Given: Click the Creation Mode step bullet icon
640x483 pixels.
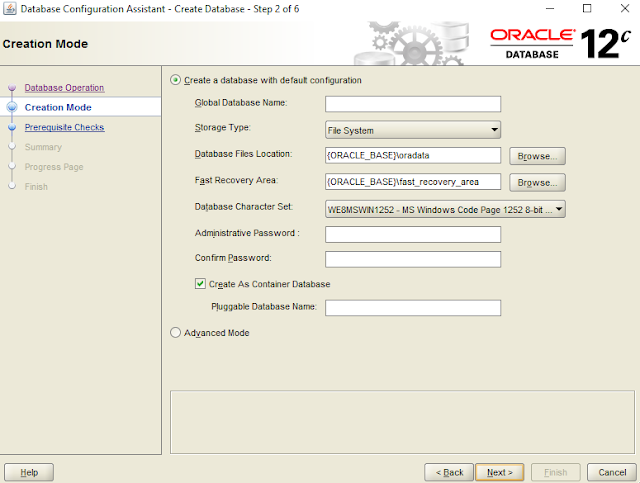Looking at the screenshot, I should 12,107.
